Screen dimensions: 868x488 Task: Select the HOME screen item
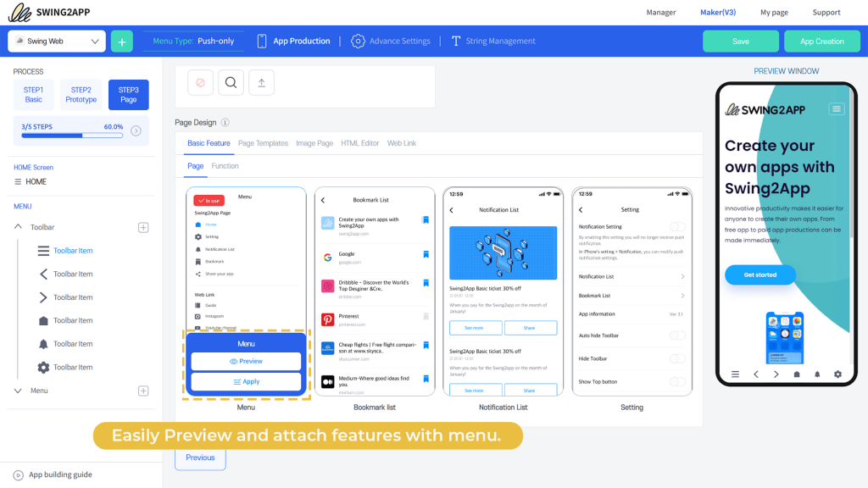coord(31,182)
